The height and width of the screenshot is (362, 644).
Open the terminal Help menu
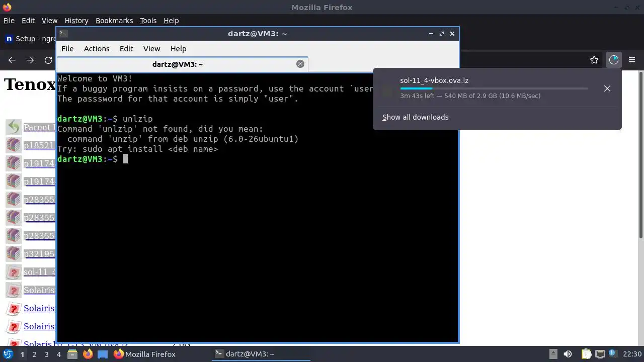(x=178, y=49)
